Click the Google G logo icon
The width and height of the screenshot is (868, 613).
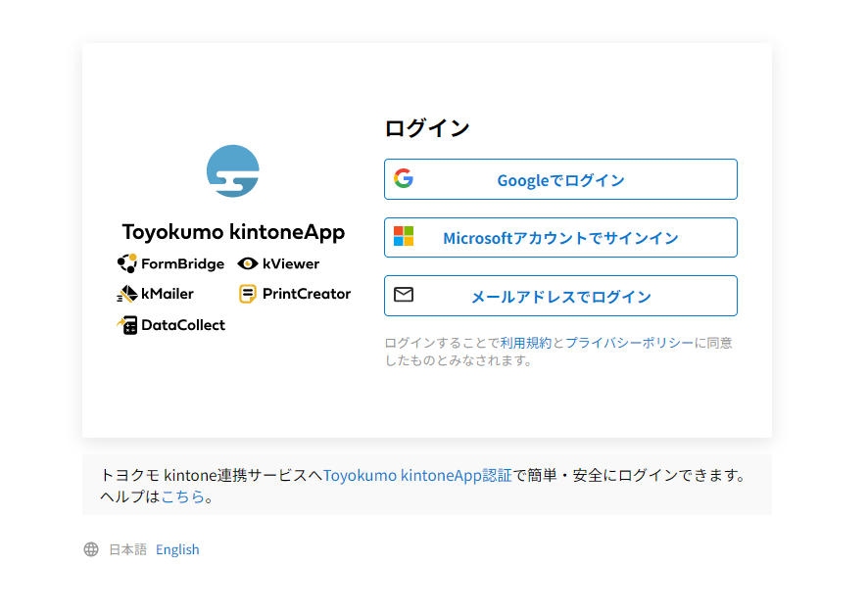(404, 178)
